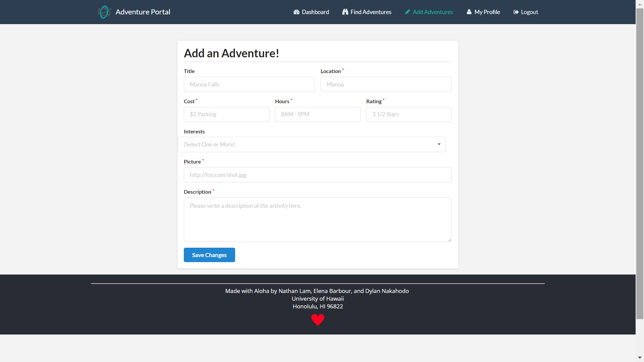Click the Find Adventures binoculars icon
The image size is (644, 362).
(x=344, y=12)
